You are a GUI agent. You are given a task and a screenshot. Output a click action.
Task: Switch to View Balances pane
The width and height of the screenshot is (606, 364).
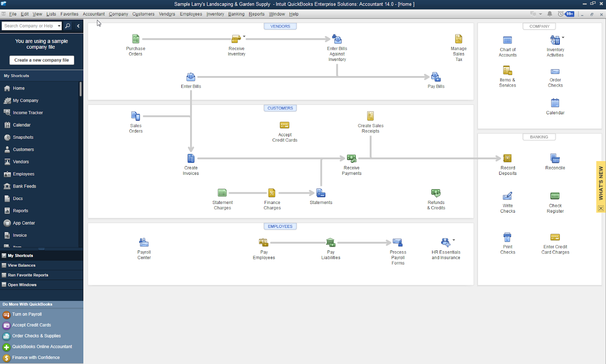pyautogui.click(x=42, y=266)
